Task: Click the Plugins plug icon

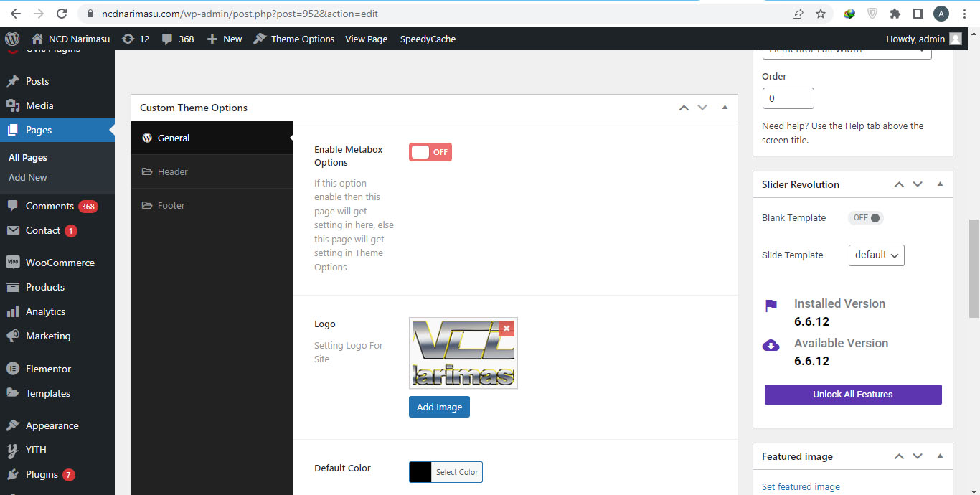Action: [13, 474]
